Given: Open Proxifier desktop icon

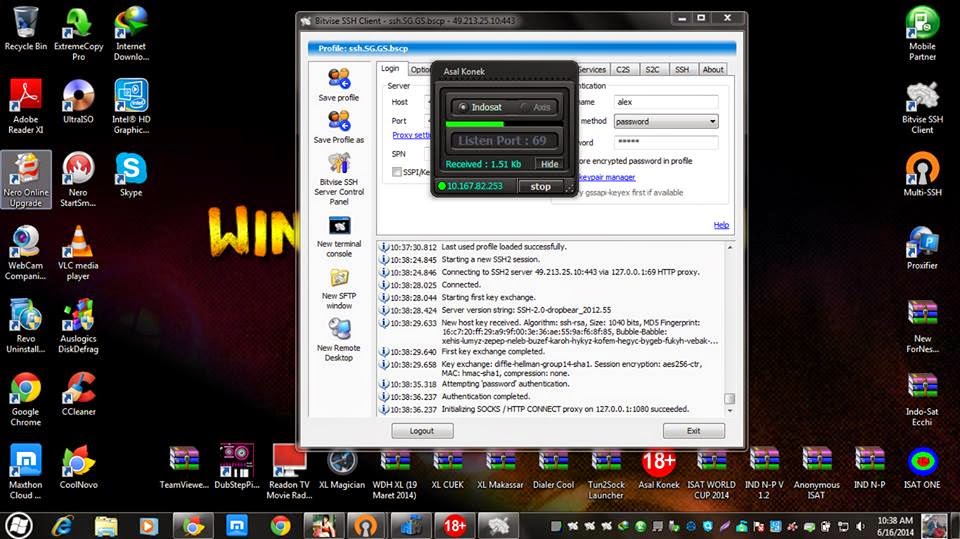Looking at the screenshot, I should (x=922, y=247).
